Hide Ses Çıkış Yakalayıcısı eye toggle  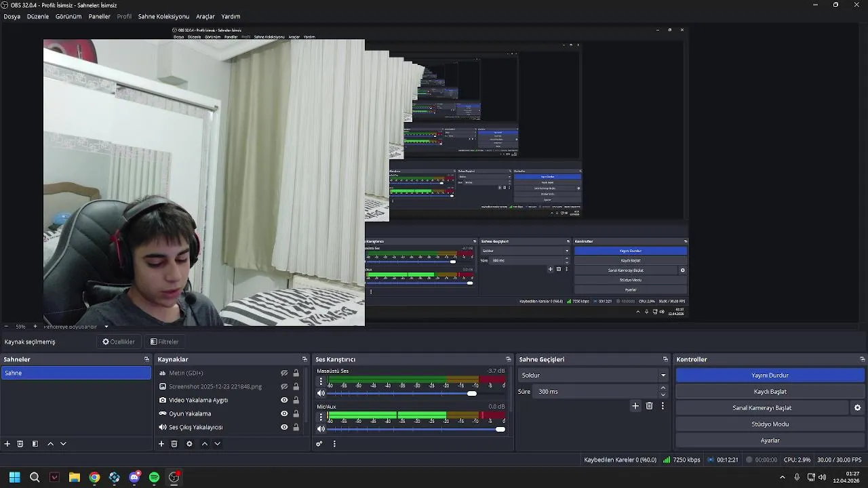285,427
